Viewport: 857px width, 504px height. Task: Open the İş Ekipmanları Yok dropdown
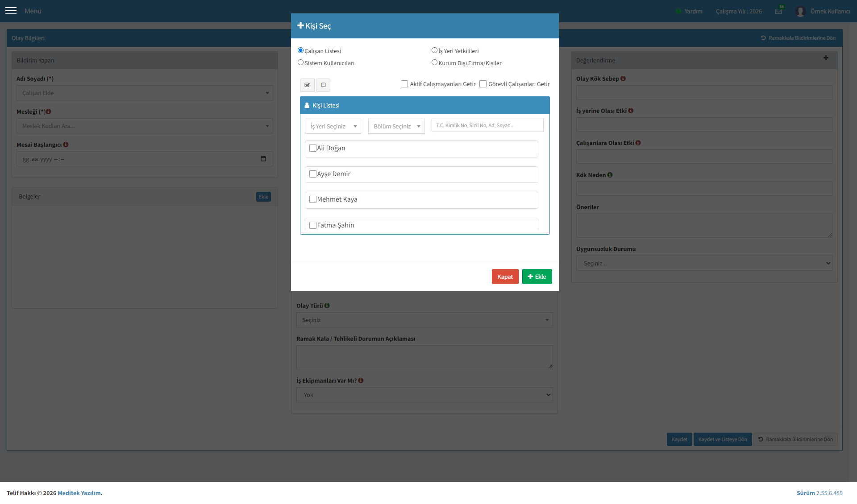point(424,395)
